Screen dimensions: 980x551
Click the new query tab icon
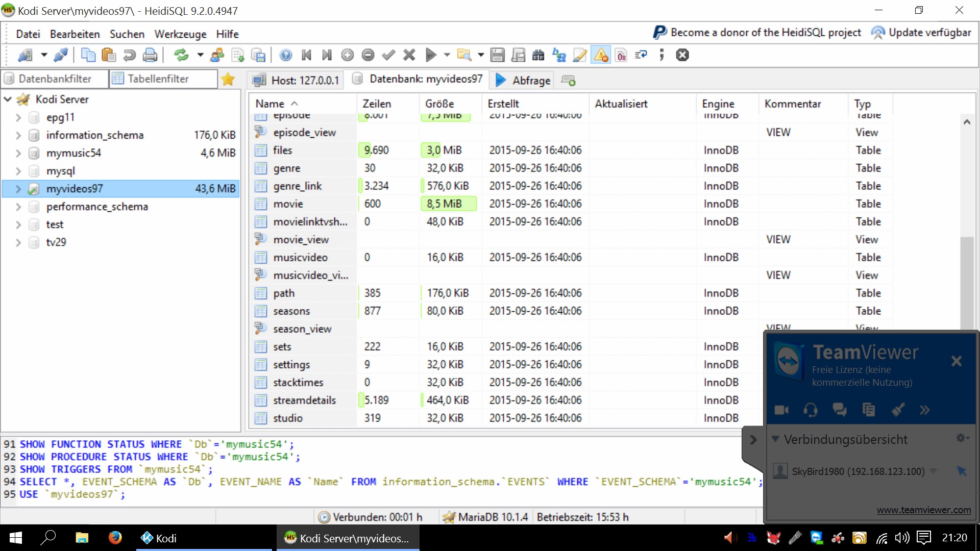pyautogui.click(x=568, y=80)
